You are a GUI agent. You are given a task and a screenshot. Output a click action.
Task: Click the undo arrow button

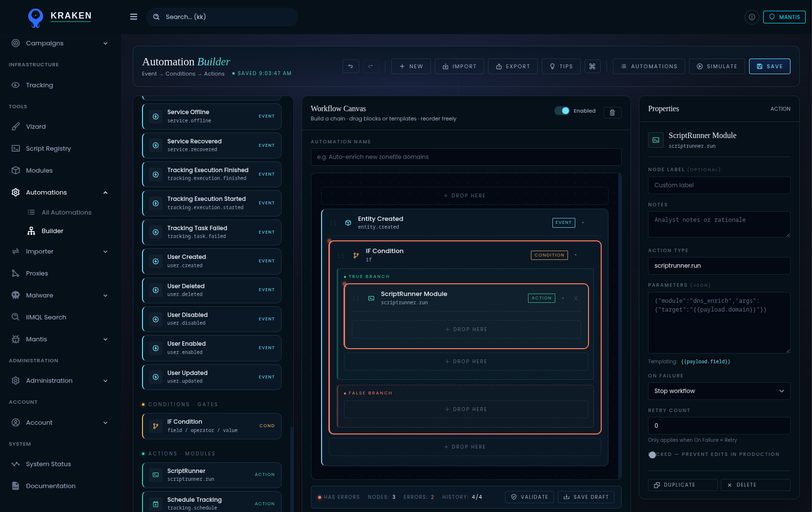pyautogui.click(x=351, y=66)
